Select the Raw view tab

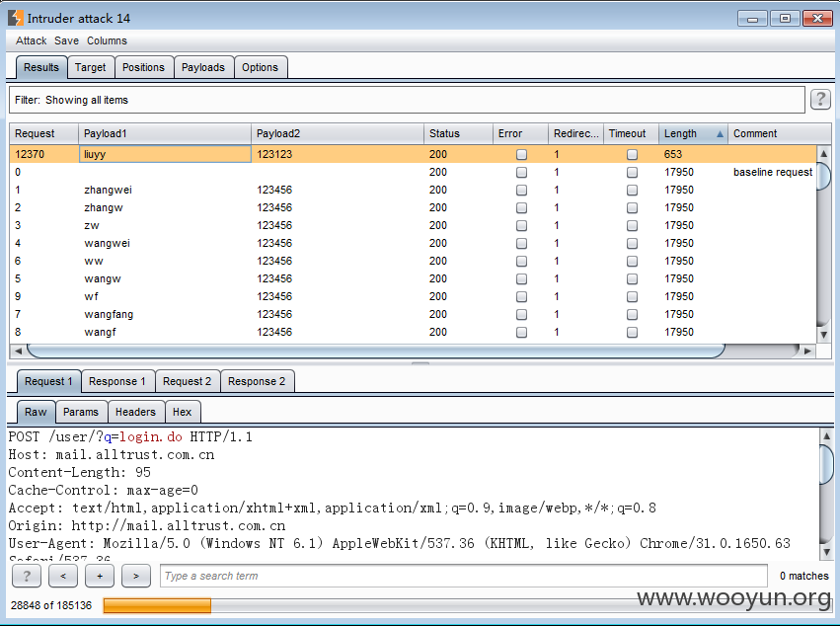[36, 412]
